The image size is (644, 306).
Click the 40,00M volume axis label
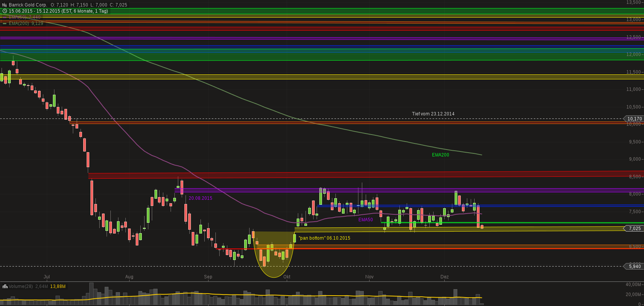click(x=633, y=285)
